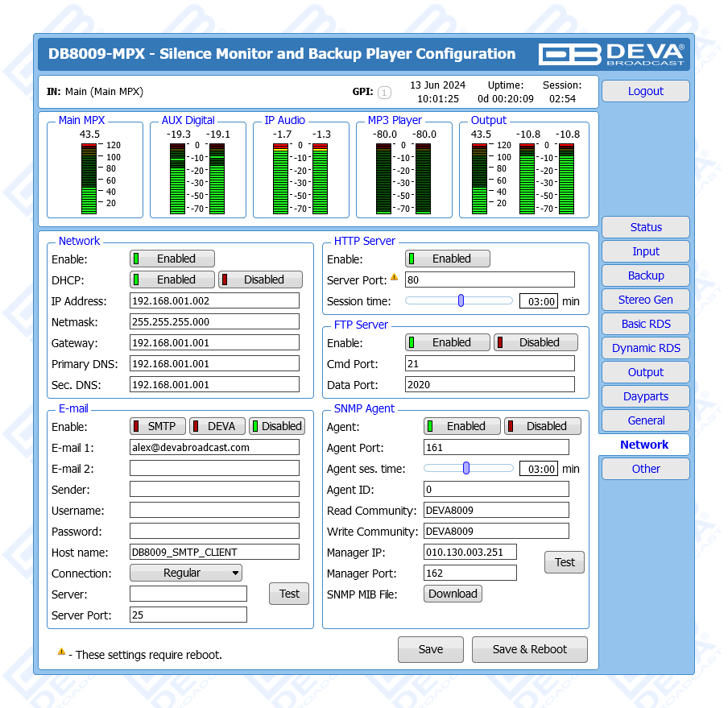This screenshot has height=708, width=728.
Task: Click the DEVA Broadcast logo
Action: coord(611,54)
